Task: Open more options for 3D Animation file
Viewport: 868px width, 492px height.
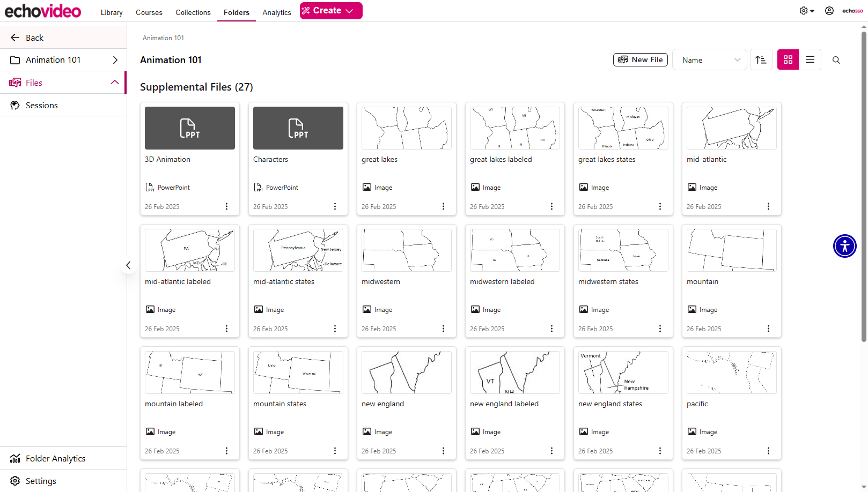Action: point(226,206)
